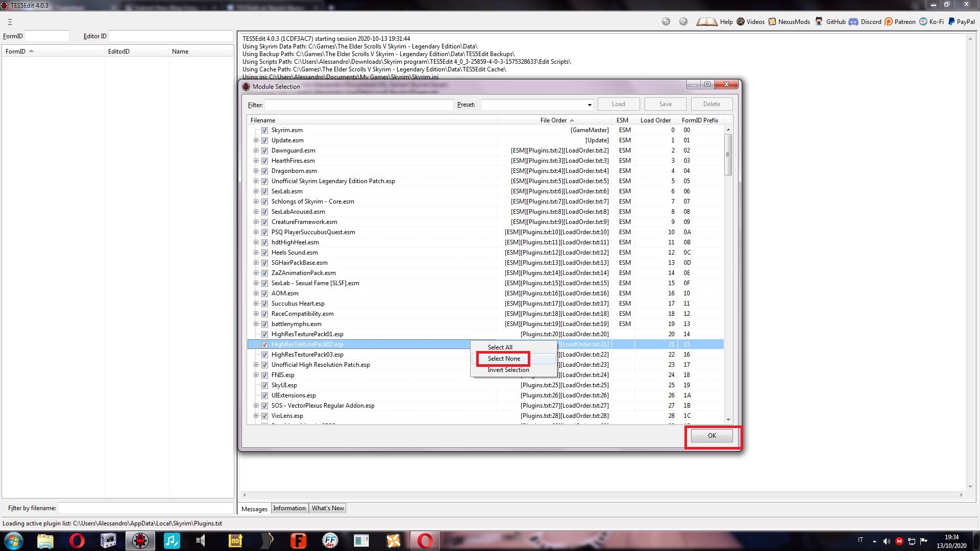Open the Action Center flag icon

tap(924, 541)
